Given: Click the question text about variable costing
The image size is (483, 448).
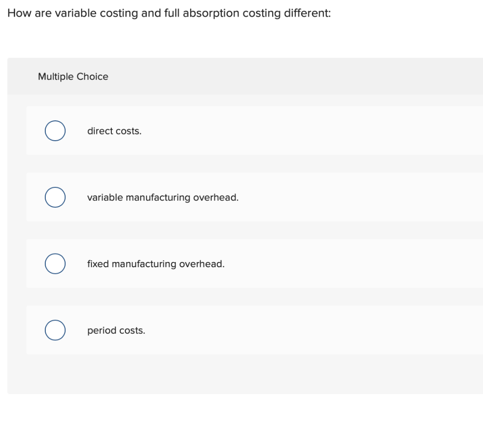Looking at the screenshot, I should pos(168,13).
